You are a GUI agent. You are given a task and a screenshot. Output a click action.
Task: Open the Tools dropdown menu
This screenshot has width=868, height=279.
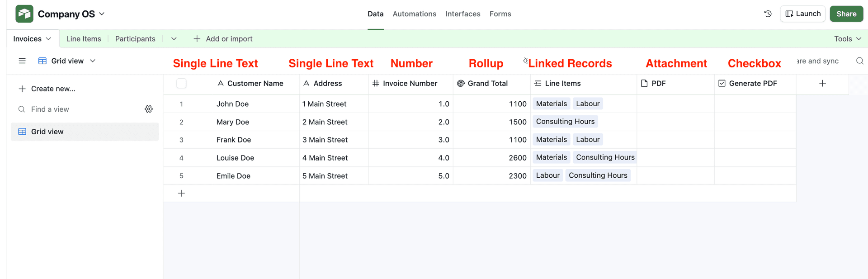pos(847,38)
